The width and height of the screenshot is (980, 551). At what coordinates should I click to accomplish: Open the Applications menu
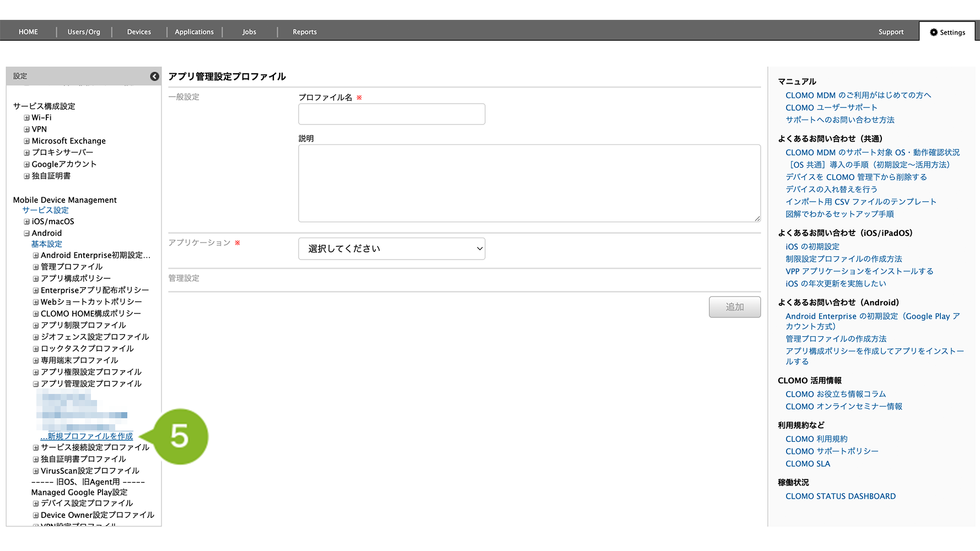tap(194, 32)
